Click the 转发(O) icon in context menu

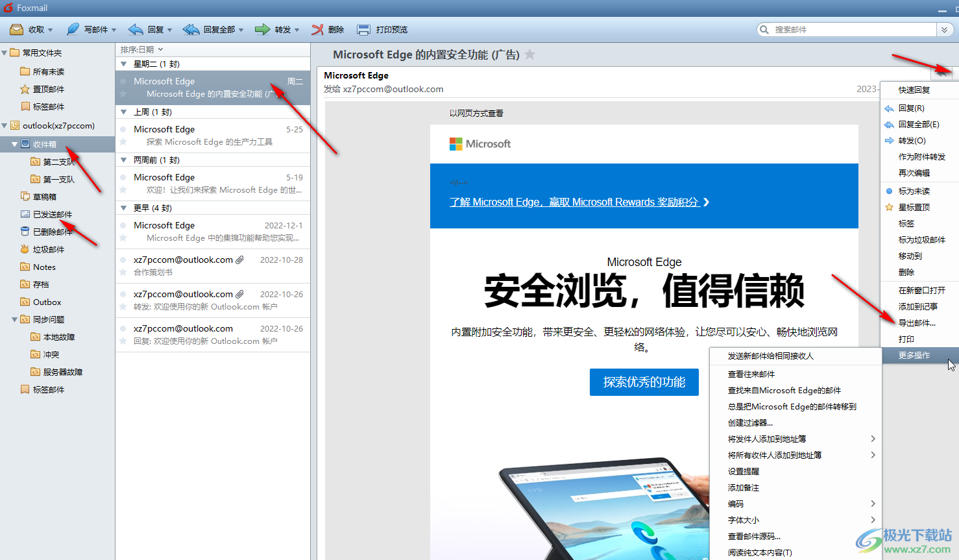click(889, 140)
